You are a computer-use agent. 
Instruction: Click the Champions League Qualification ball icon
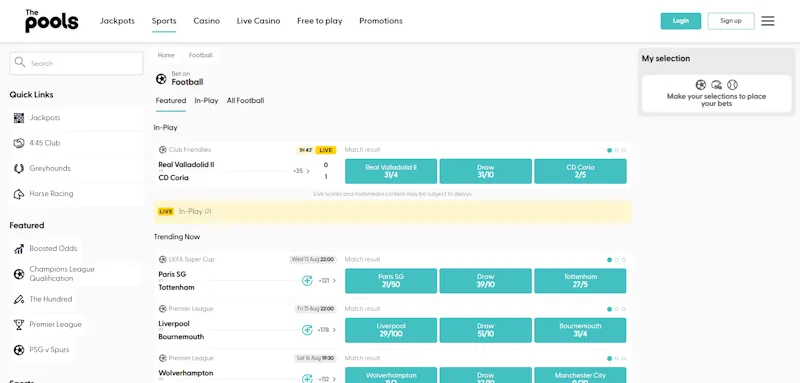point(19,274)
